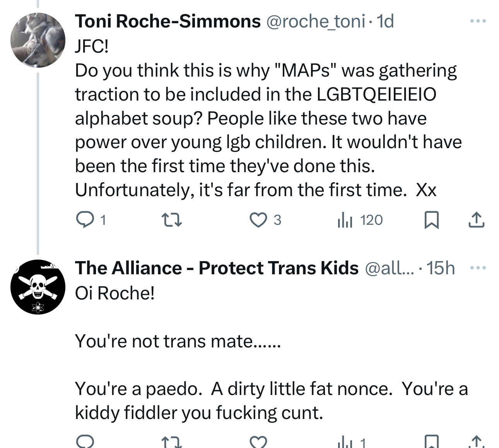This screenshot has height=448, width=499.
Task: Open The Alliance - Protect Trans Kids profile
Action: (217, 268)
